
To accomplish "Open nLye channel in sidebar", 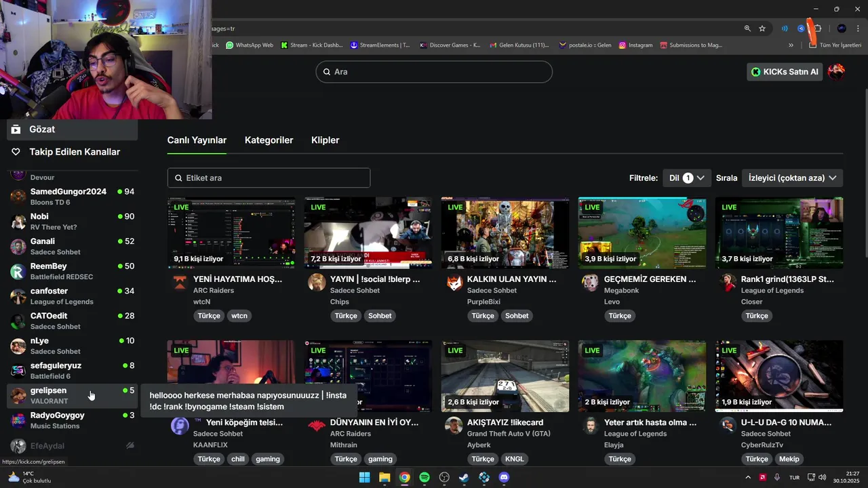I will 72,346.
